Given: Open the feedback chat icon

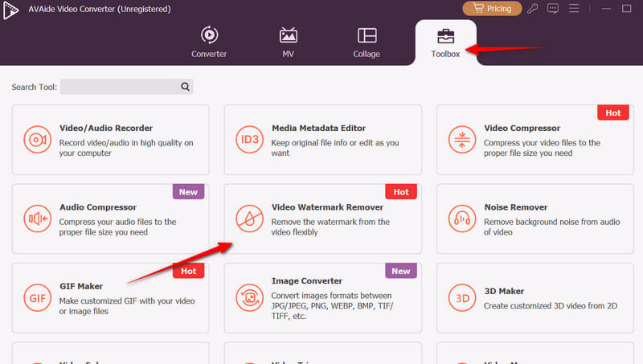Looking at the screenshot, I should pyautogui.click(x=553, y=8).
